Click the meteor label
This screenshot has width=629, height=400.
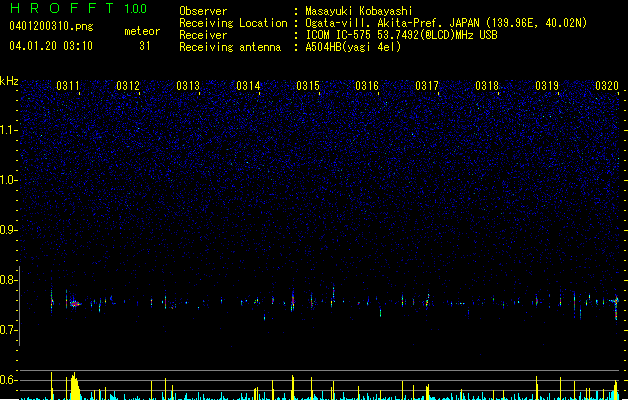pyautogui.click(x=142, y=31)
